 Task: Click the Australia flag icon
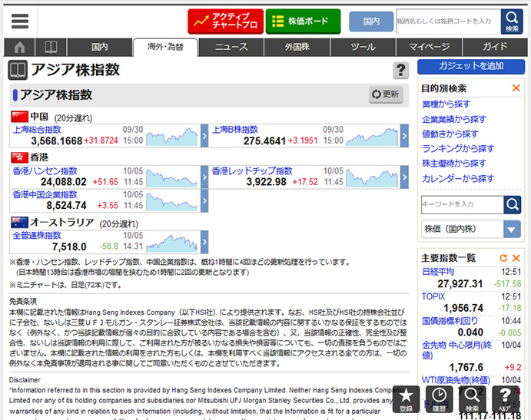click(19, 223)
